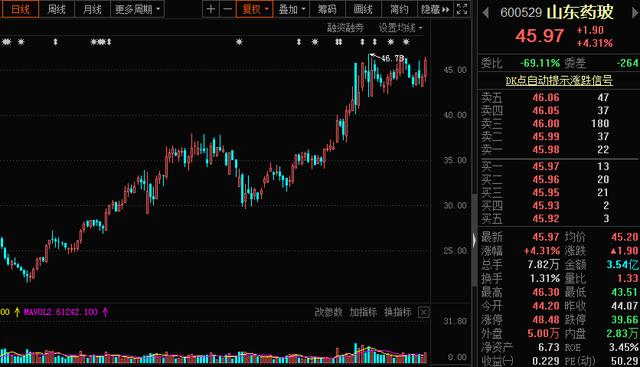Click the lone star event marker mid-row
Screen dimensions: 640x367
pos(239,42)
